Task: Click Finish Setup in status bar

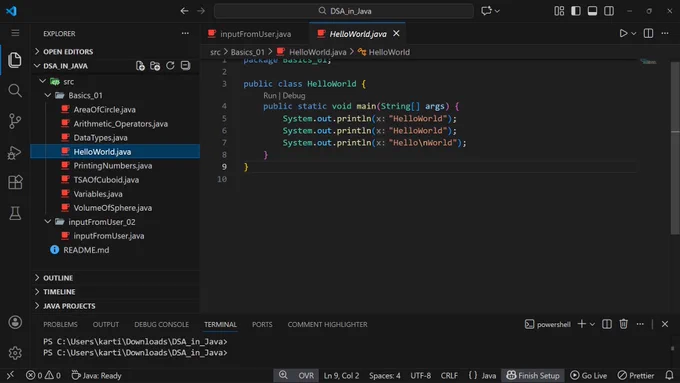Action: [533, 376]
